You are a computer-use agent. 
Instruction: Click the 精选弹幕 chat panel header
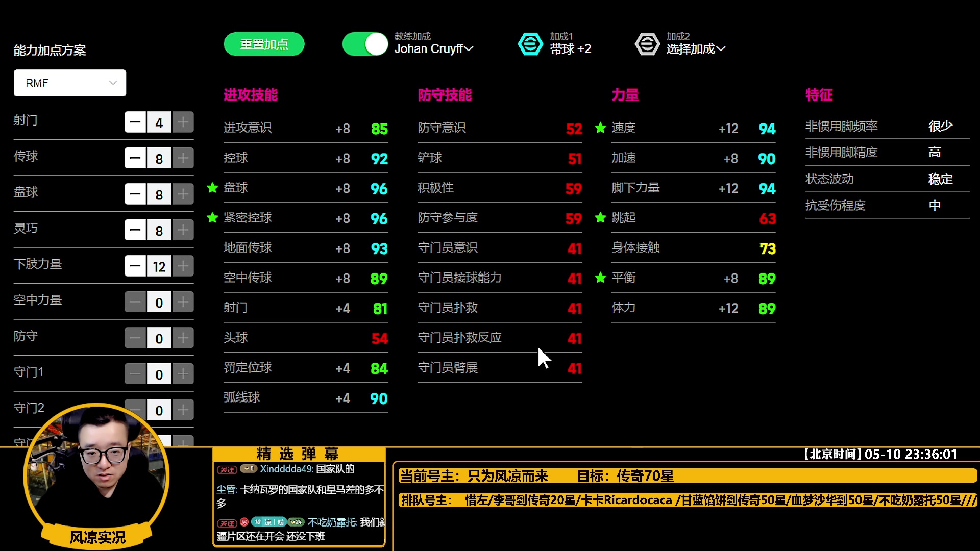coord(298,454)
